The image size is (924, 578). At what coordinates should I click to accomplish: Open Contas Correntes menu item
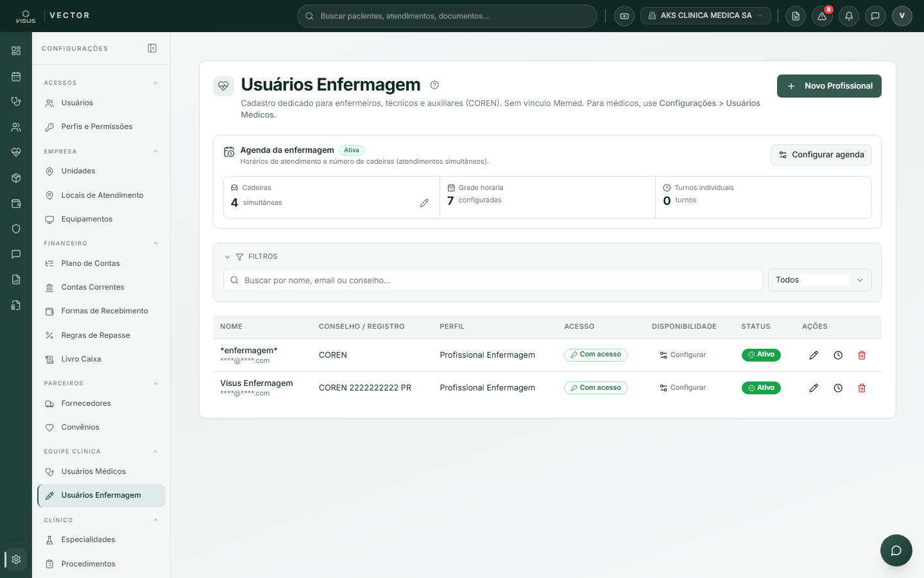(101, 287)
